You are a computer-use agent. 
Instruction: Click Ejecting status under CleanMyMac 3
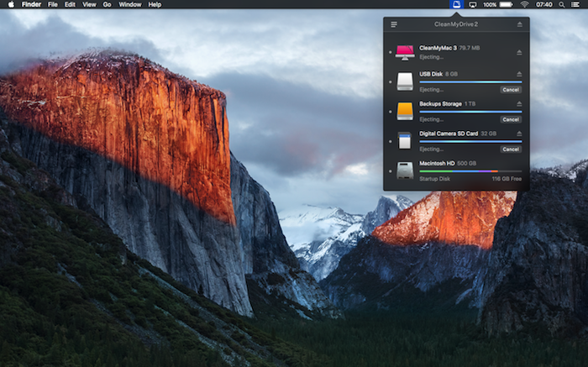coord(431,57)
